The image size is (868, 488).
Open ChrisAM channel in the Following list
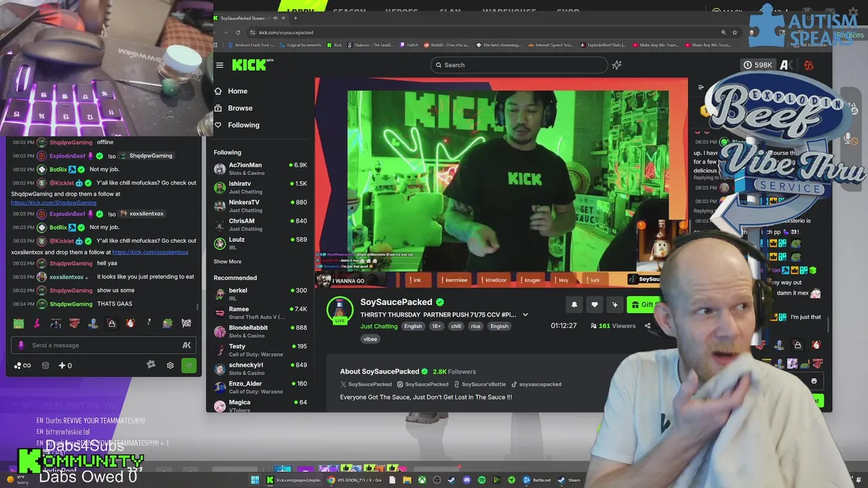pyautogui.click(x=260, y=224)
